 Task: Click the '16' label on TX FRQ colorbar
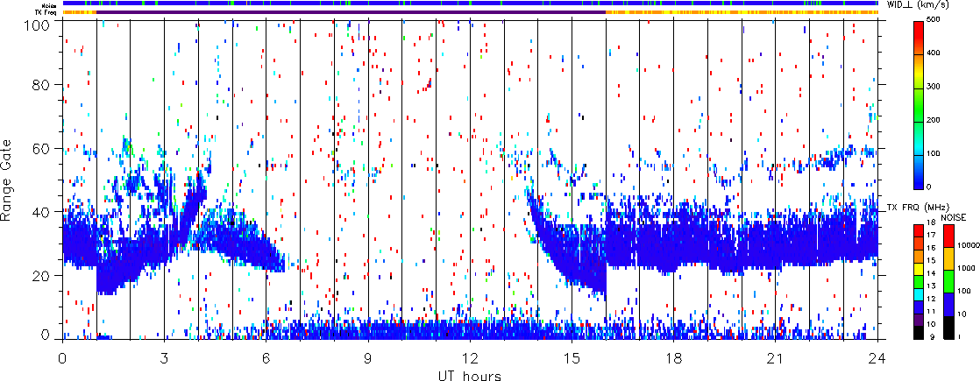click(x=931, y=248)
